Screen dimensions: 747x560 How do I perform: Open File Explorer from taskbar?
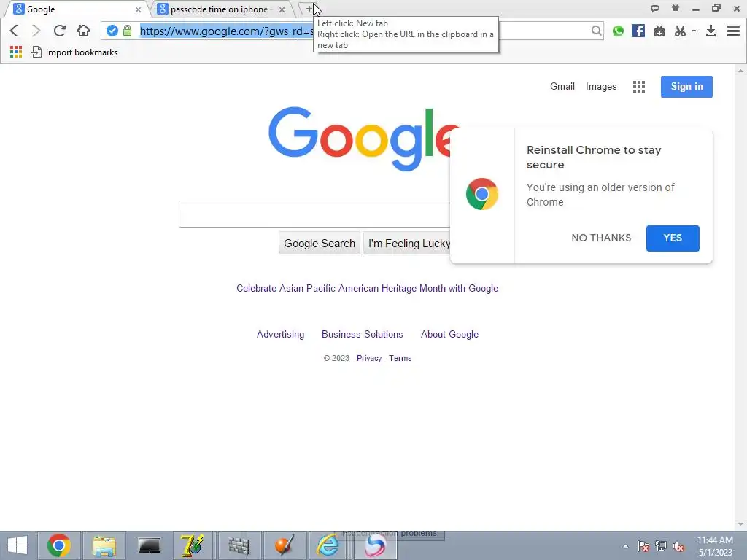pyautogui.click(x=104, y=545)
